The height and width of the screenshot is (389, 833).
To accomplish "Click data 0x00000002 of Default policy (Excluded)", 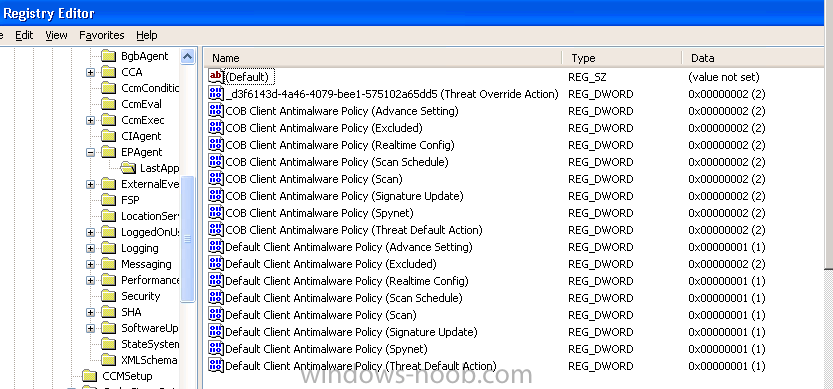I will pyautogui.click(x=727, y=264).
